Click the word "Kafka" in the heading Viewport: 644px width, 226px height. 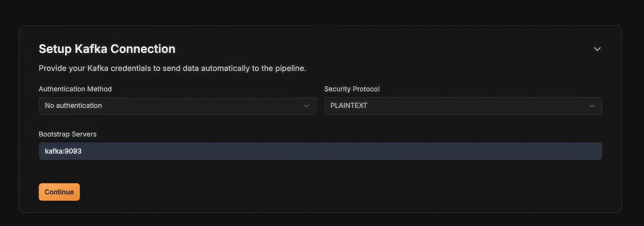click(91, 49)
